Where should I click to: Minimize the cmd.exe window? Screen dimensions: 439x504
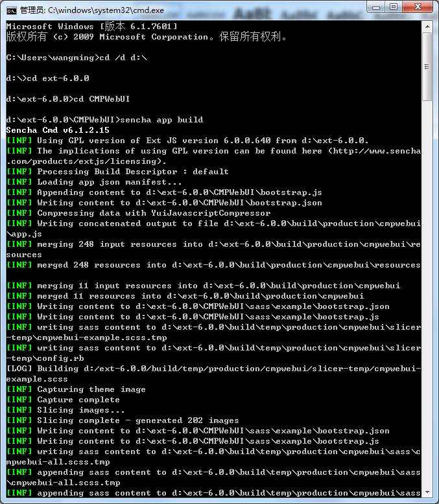(x=376, y=7)
